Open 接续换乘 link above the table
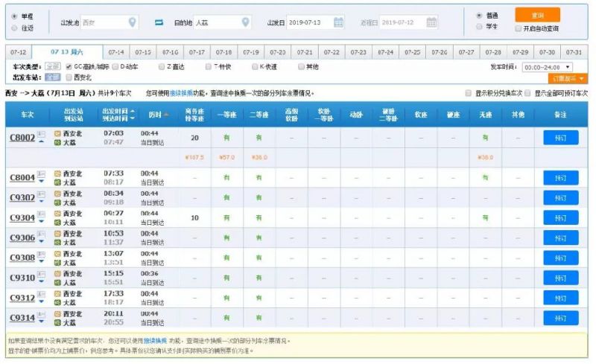 181,93
